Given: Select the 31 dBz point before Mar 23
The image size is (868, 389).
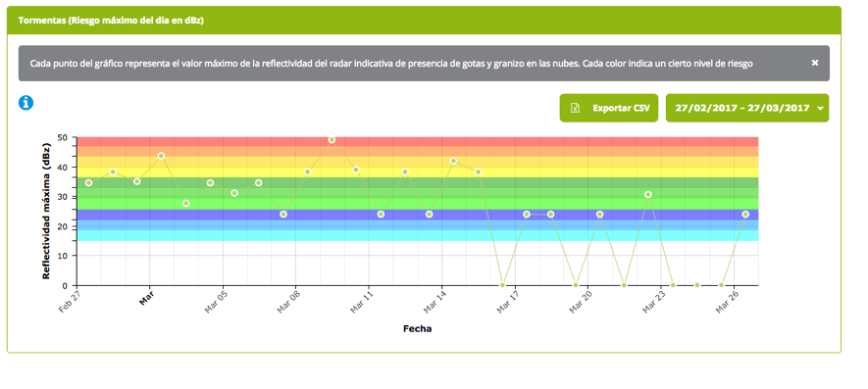Looking at the screenshot, I should tap(648, 194).
